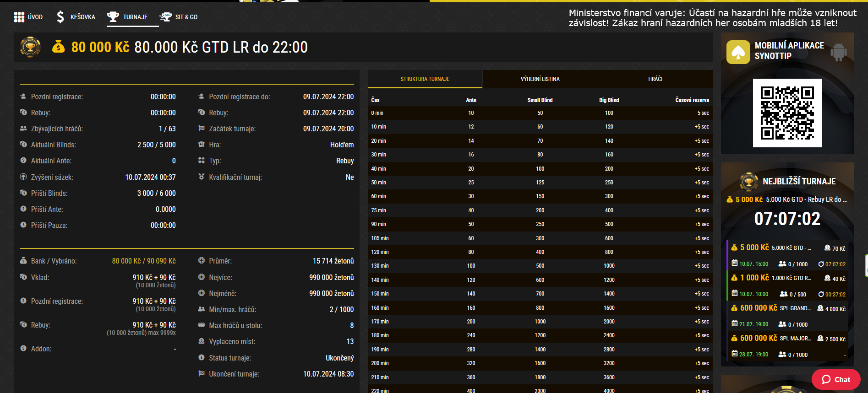Image resolution: width=868 pixels, height=393 pixels.
Task: Click the Sit & Go trophy icon
Action: pos(165,17)
